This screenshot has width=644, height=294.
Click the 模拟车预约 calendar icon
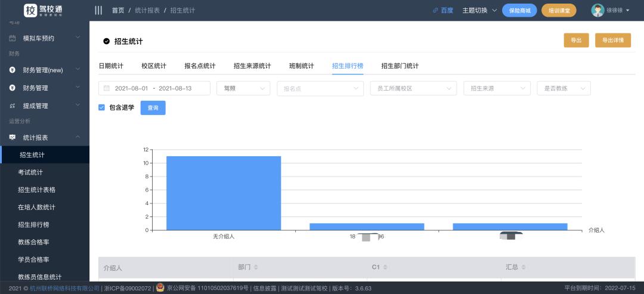[13, 38]
